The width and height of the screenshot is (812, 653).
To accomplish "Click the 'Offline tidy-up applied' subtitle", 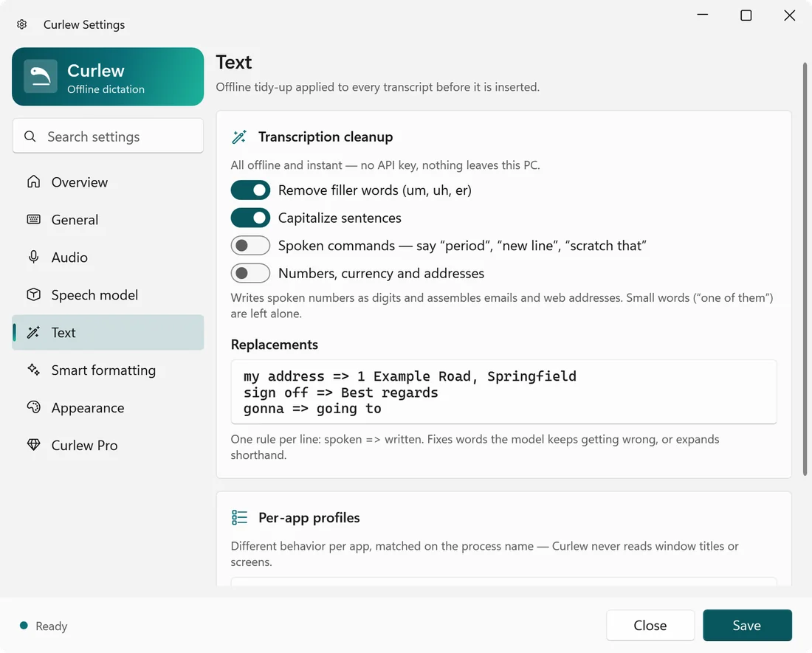I will point(377,87).
